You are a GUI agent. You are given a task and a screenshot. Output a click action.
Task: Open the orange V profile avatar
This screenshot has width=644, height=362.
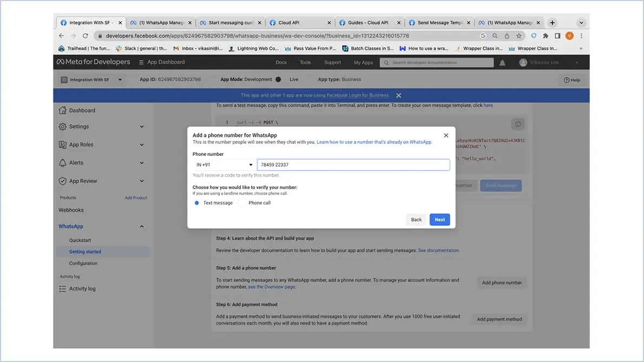[x=569, y=36]
